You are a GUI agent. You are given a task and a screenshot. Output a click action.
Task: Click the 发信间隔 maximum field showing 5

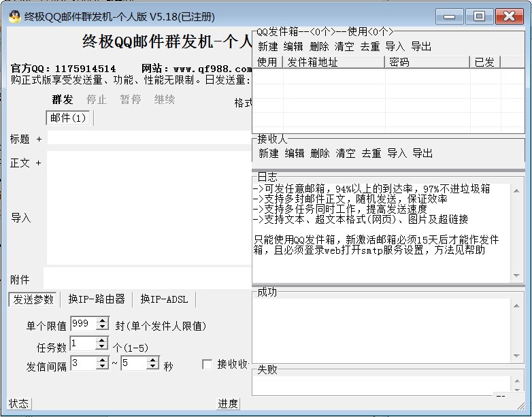pyautogui.click(x=134, y=363)
